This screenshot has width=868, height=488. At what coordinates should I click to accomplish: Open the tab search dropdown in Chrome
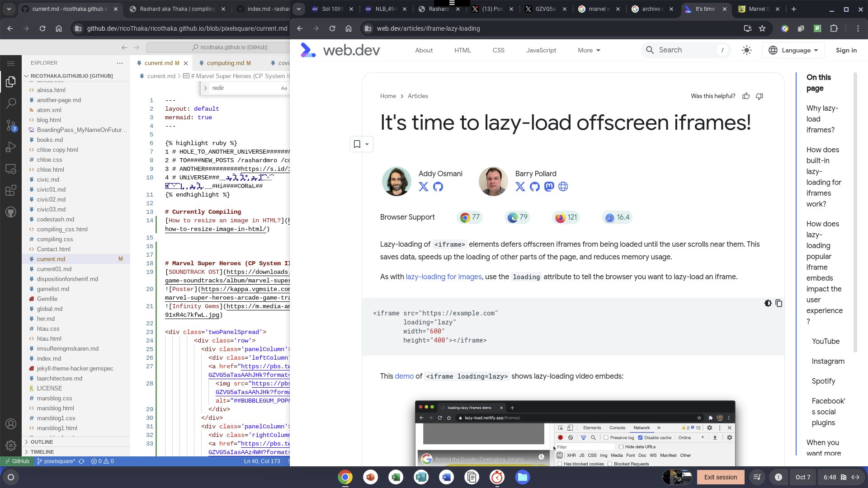coord(298,9)
